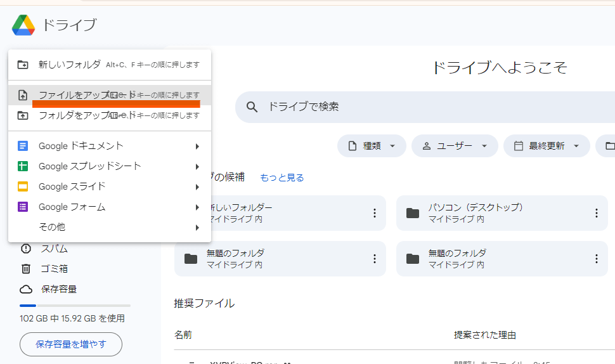The height and width of the screenshot is (364, 615).
Task: Open スパム in the sidebar
Action: (x=55, y=249)
